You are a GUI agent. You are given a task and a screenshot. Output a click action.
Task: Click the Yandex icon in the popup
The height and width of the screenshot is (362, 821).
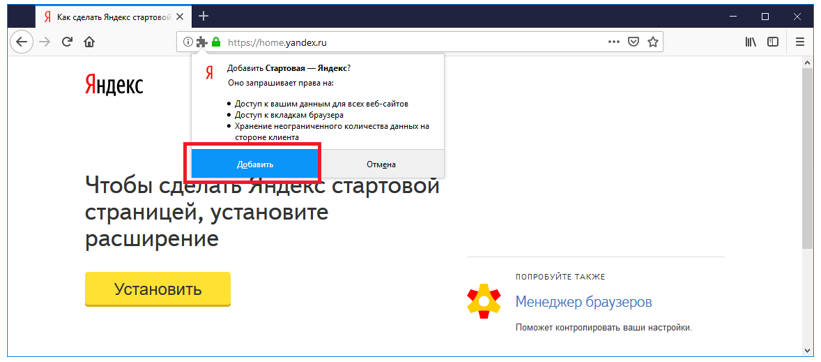pyautogui.click(x=209, y=72)
